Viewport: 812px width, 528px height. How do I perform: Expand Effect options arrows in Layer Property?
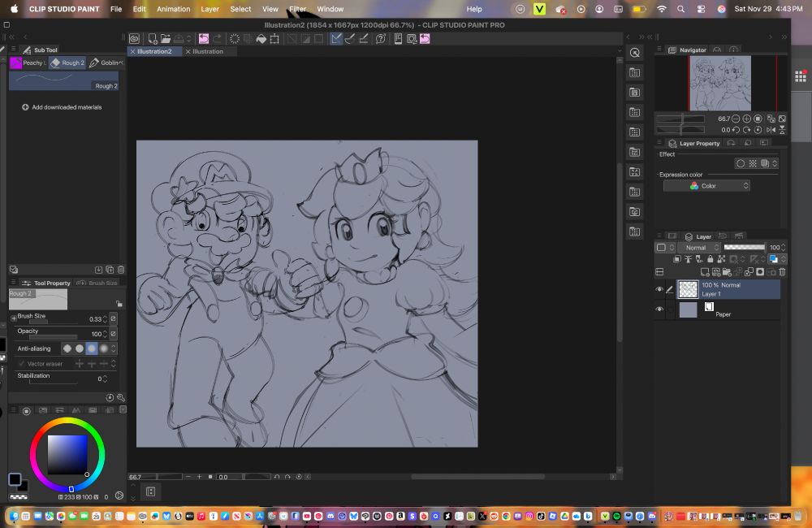775,164
